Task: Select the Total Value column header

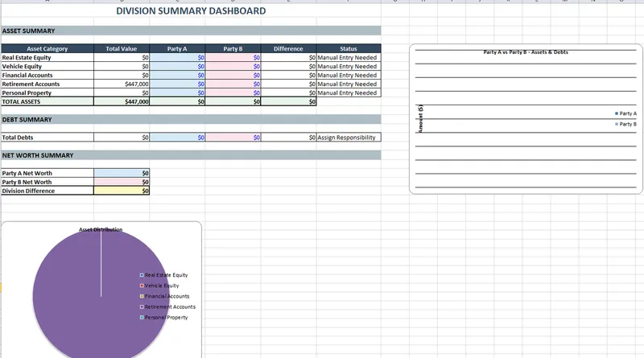Action: coord(122,48)
